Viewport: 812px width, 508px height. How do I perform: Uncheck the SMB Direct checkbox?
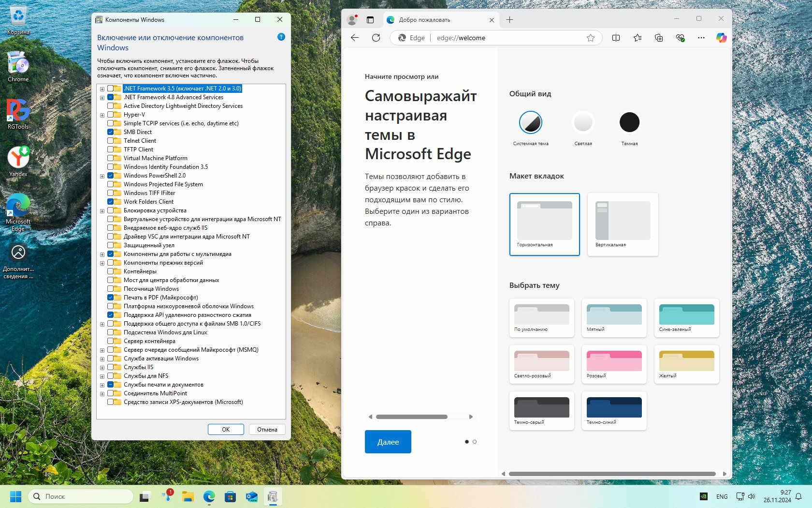(x=110, y=132)
